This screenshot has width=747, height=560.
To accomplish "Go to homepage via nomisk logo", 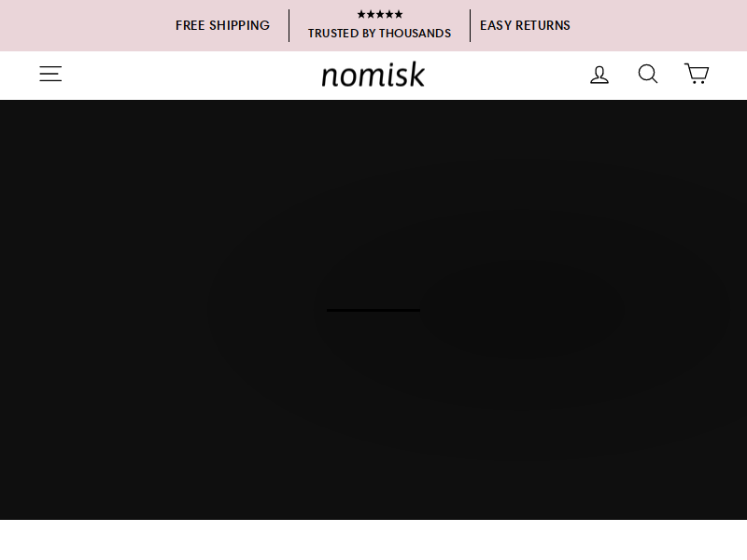I will pos(373,75).
